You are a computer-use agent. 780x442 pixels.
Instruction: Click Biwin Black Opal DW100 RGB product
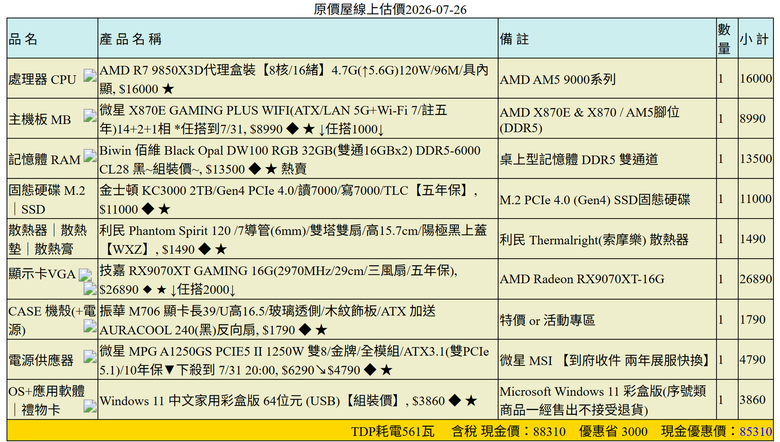pyautogui.click(x=290, y=160)
